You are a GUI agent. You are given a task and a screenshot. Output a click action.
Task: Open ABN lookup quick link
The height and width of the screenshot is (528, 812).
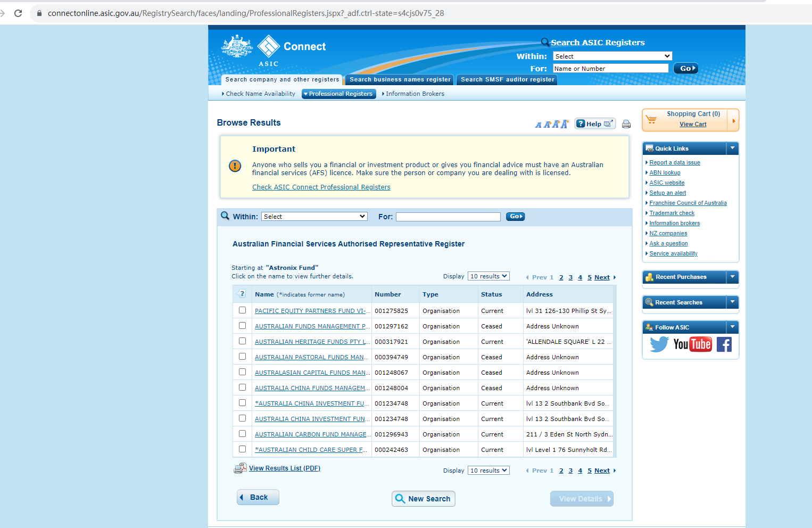point(665,172)
